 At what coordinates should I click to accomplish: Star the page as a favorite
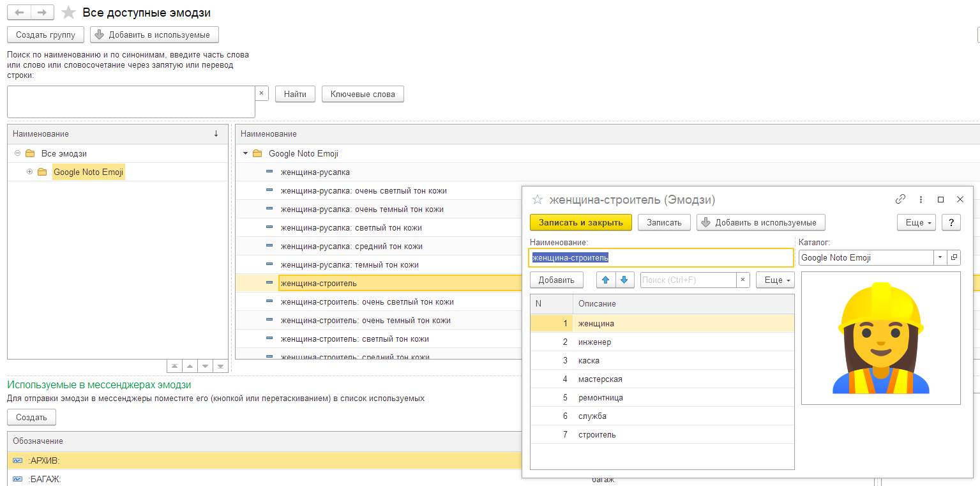pyautogui.click(x=68, y=13)
